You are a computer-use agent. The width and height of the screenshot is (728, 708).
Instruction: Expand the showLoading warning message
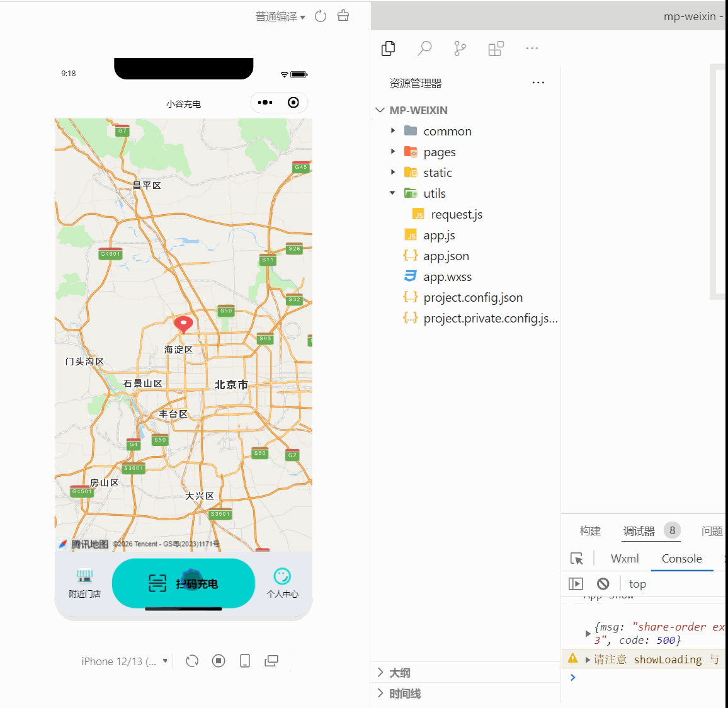point(588,659)
